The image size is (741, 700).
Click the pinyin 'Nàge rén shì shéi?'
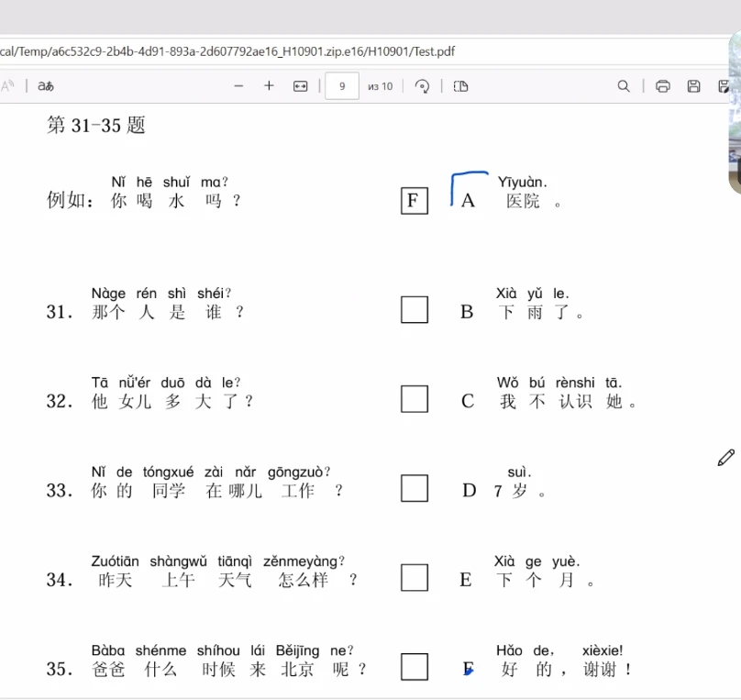[x=161, y=294]
